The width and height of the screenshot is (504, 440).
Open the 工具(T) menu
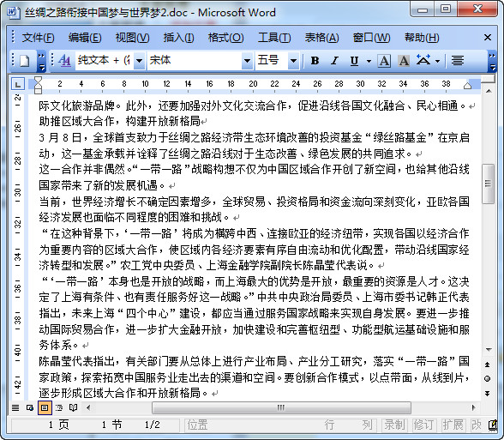tap(274, 38)
